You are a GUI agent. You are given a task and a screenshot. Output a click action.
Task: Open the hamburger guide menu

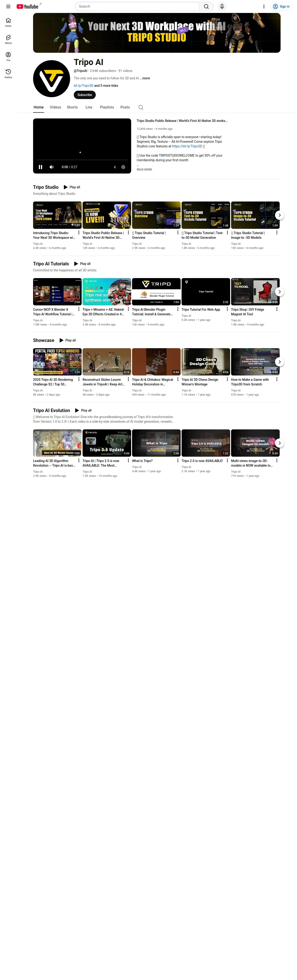pyautogui.click(x=8, y=6)
